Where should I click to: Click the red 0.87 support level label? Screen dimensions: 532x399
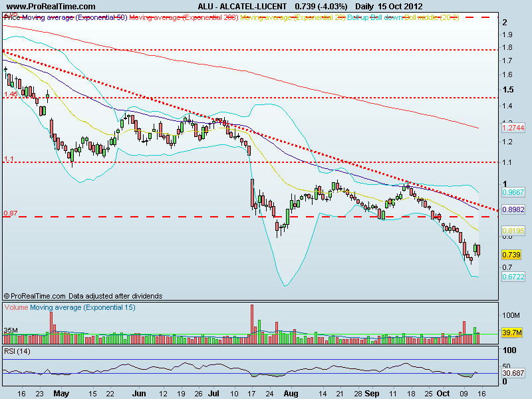11,213
